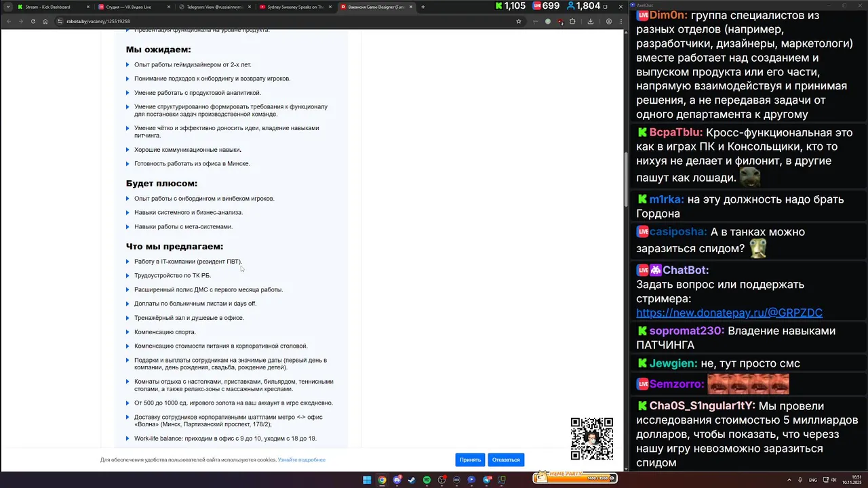Switch to the Stream - Kick Dashboard tab

pos(53,7)
